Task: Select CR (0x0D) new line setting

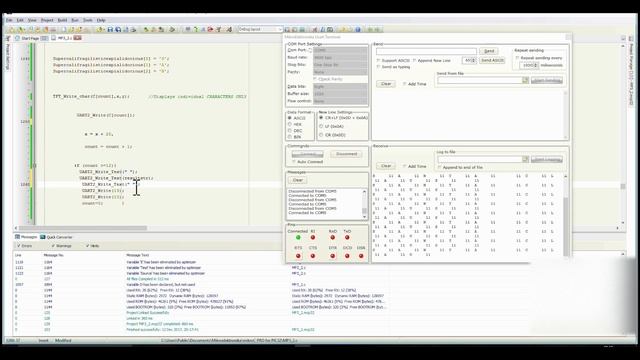Action: pyautogui.click(x=321, y=135)
